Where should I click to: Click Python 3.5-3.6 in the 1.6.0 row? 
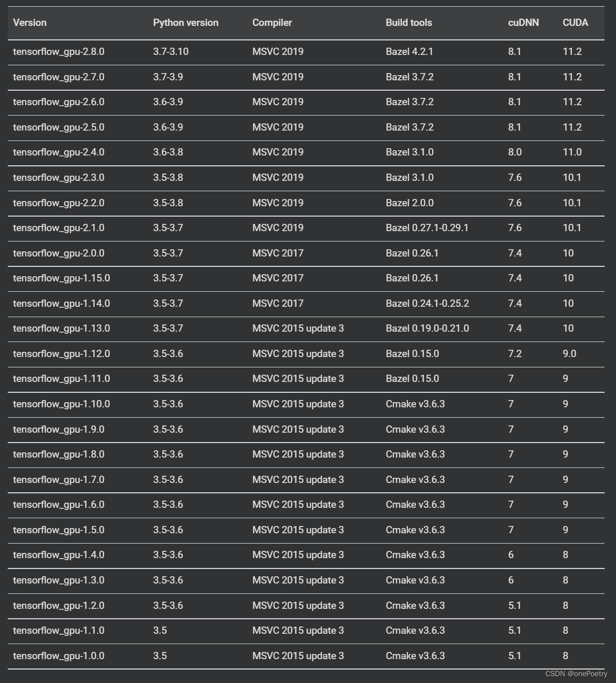[x=168, y=505]
